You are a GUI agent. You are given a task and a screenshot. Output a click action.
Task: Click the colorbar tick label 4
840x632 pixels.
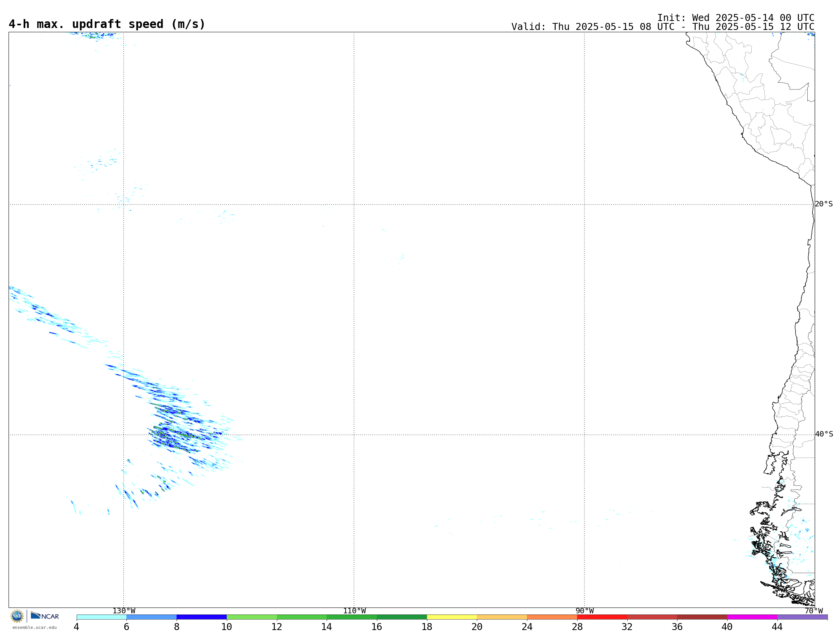pyautogui.click(x=77, y=627)
